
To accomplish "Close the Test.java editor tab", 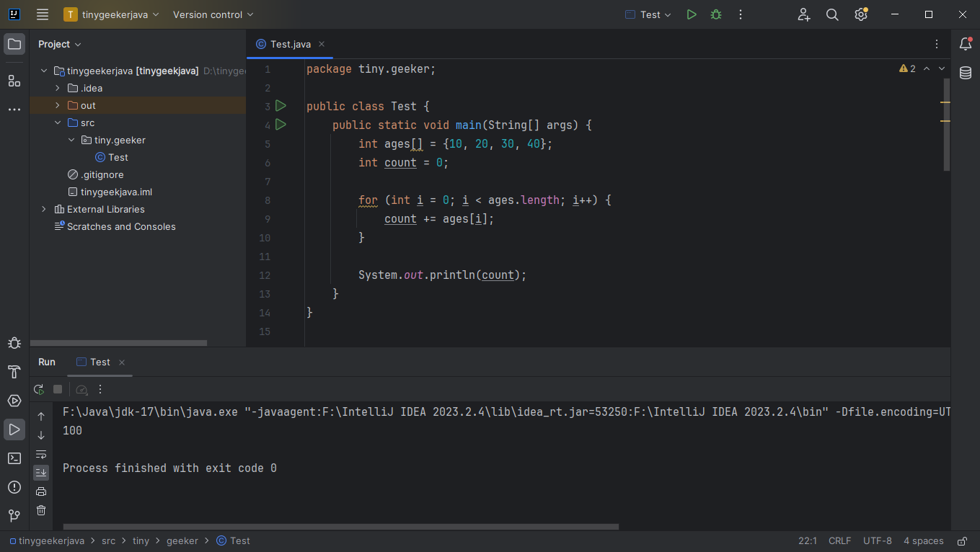I will pos(322,44).
